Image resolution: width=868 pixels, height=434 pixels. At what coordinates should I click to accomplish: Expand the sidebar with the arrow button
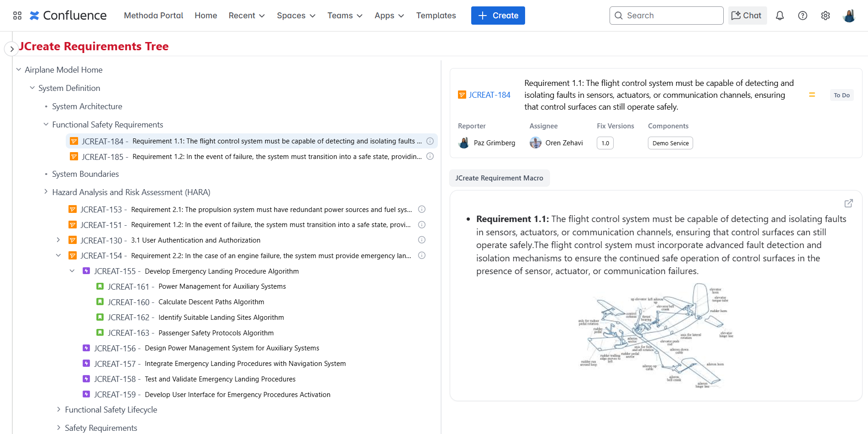tap(11, 48)
